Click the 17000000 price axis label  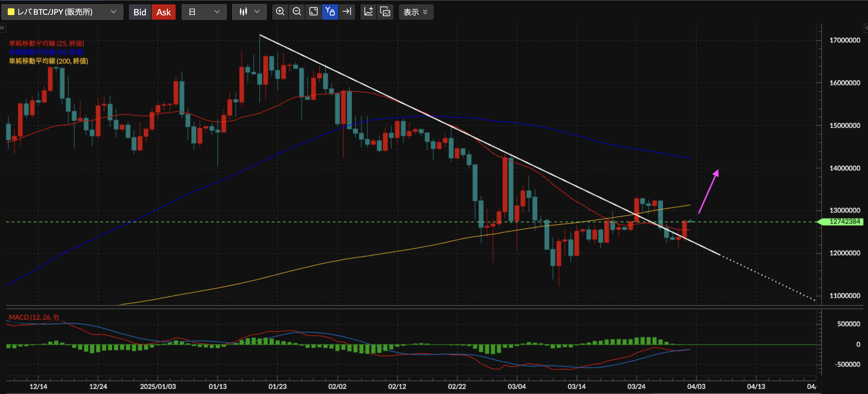(845, 41)
